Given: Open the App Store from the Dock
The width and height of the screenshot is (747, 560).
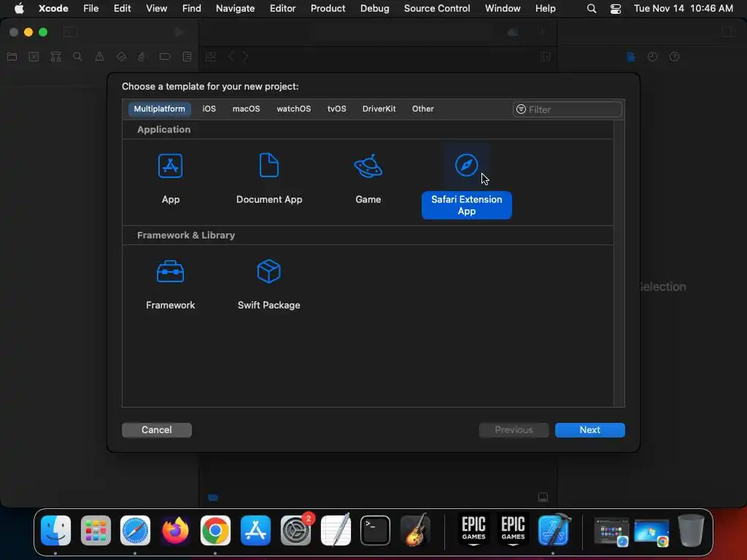Looking at the screenshot, I should click(255, 530).
